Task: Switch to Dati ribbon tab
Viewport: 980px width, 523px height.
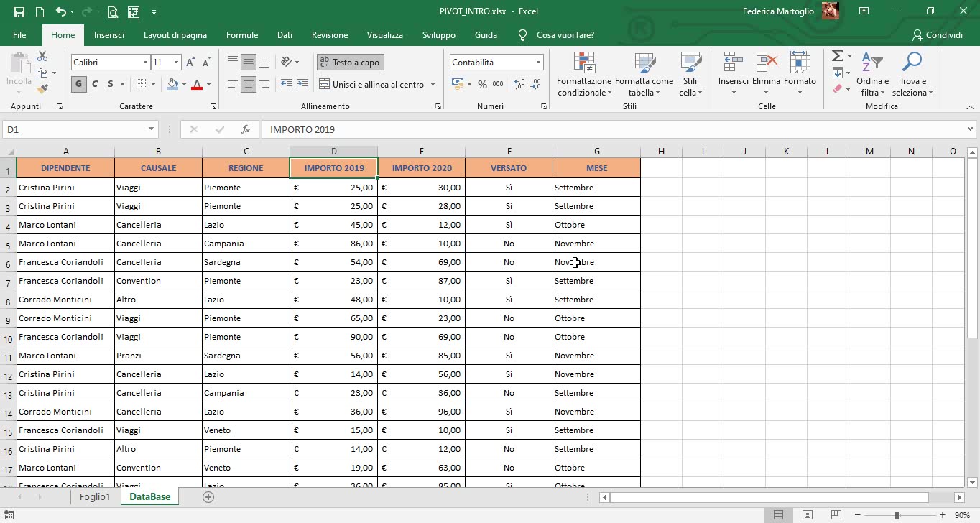Action: click(285, 34)
